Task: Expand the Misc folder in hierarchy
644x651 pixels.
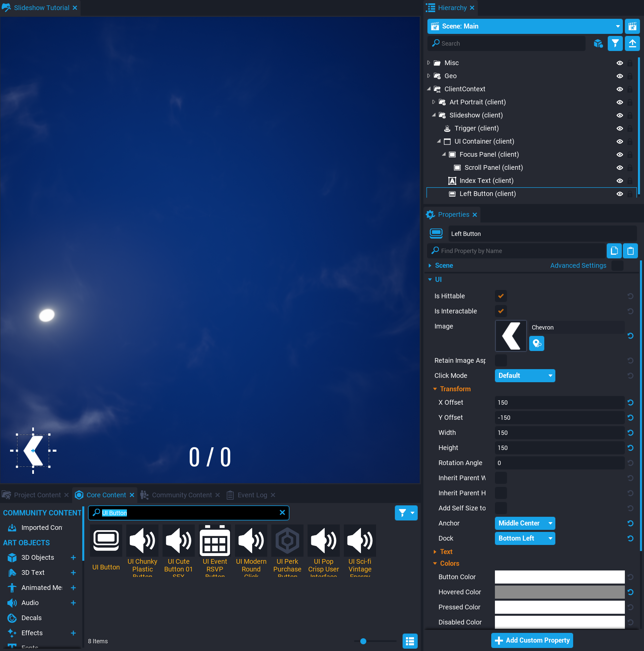Action: coord(428,63)
